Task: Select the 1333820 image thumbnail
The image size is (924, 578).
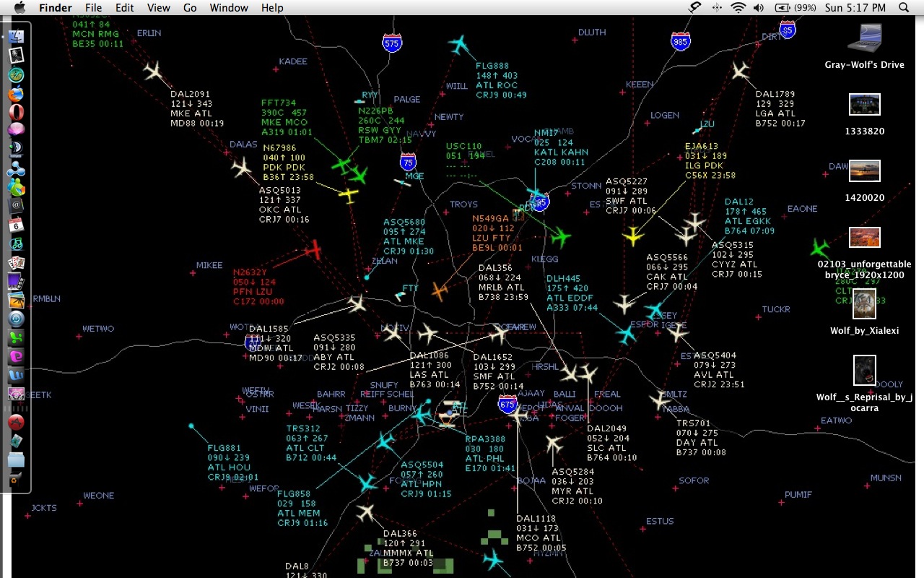Action: 865,105
